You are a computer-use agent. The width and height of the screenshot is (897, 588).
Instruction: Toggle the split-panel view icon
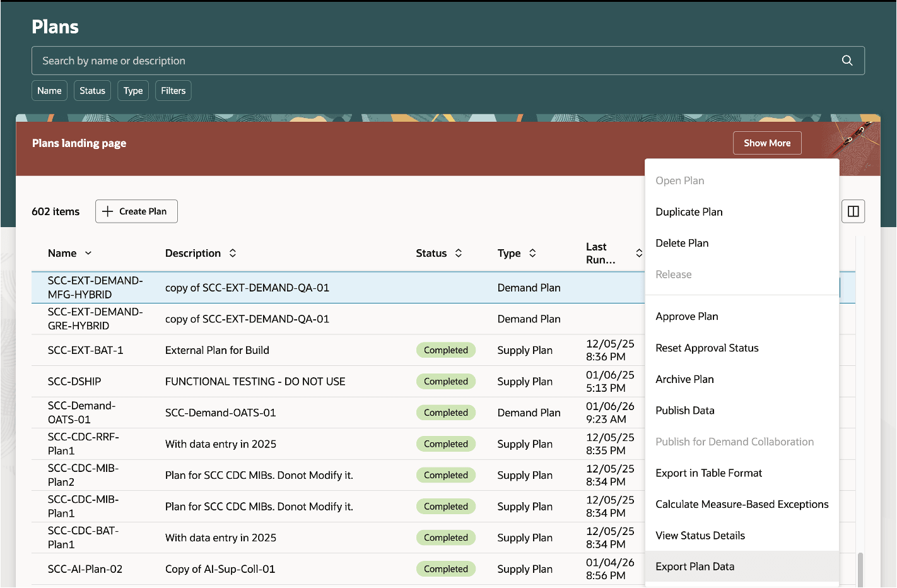coord(853,211)
